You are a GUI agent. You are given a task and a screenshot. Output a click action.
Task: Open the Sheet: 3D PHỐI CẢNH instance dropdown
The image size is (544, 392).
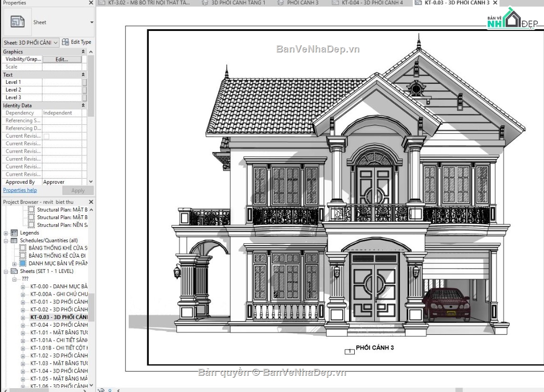pos(31,42)
